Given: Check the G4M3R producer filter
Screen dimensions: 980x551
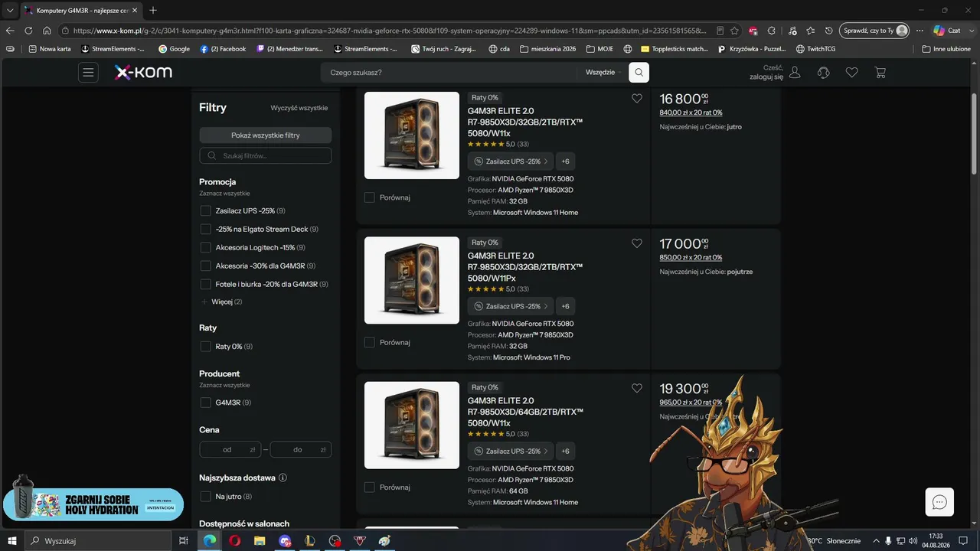Looking at the screenshot, I should [x=205, y=402].
